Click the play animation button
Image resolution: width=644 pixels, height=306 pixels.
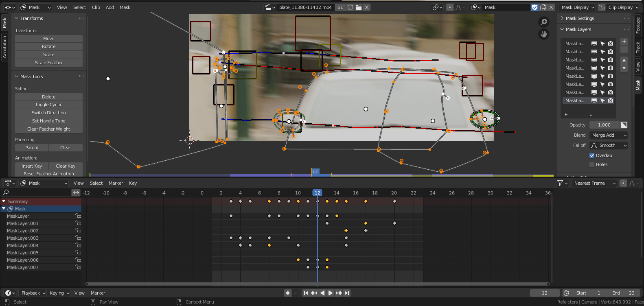[330, 293]
